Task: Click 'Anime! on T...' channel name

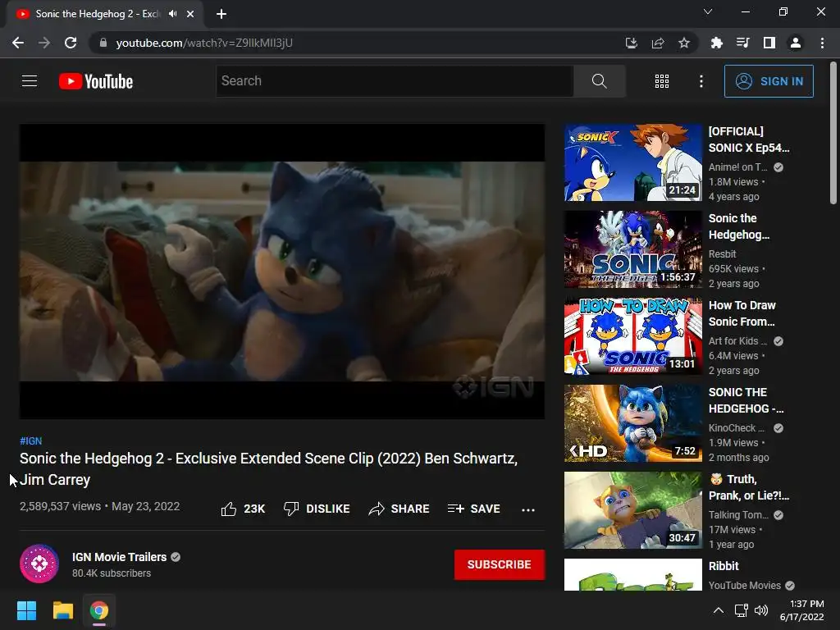Action: click(737, 167)
